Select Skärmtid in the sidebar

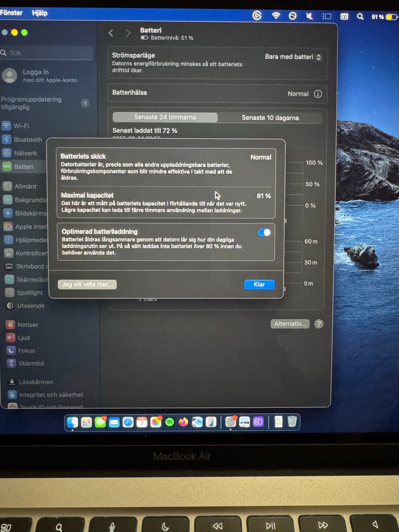click(x=26, y=363)
